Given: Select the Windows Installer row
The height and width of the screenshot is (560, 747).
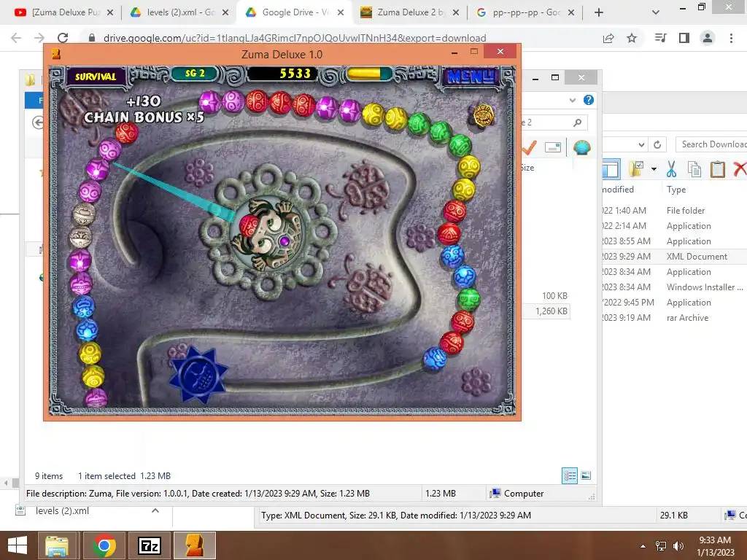Looking at the screenshot, I should 674,287.
